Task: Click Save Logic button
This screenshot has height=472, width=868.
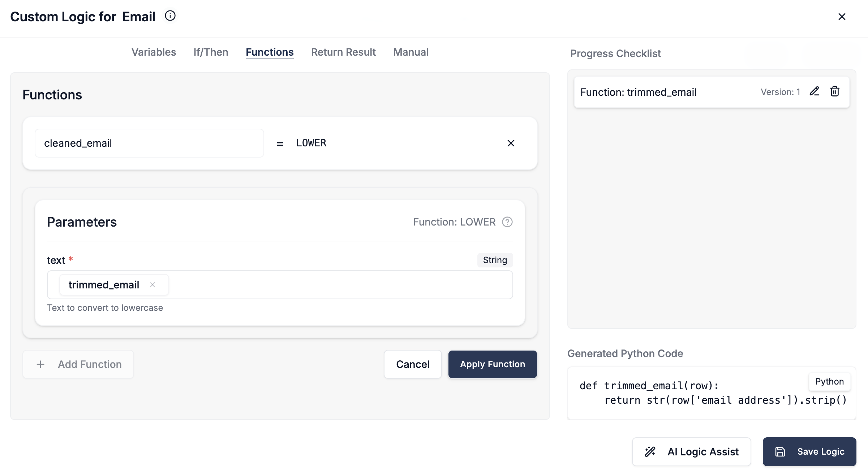Action: 809,452
